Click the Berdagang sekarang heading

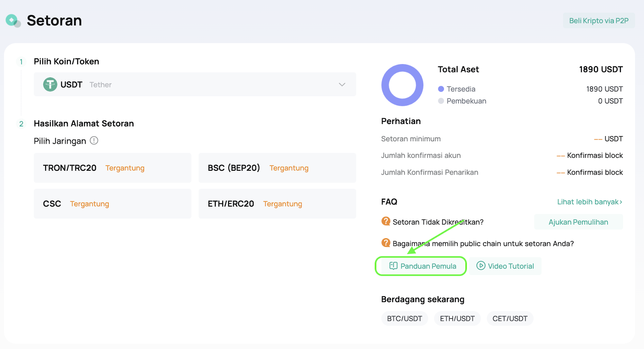[423, 299]
